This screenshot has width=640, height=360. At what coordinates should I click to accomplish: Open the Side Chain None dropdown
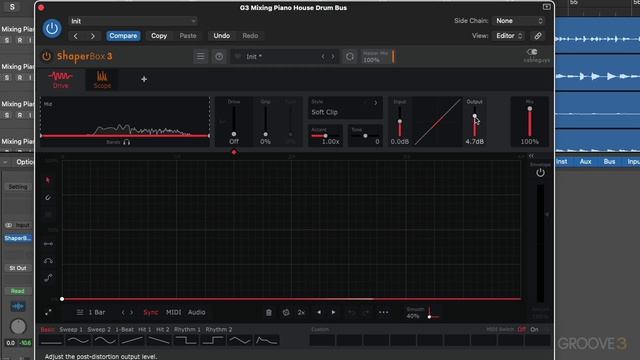(519, 21)
